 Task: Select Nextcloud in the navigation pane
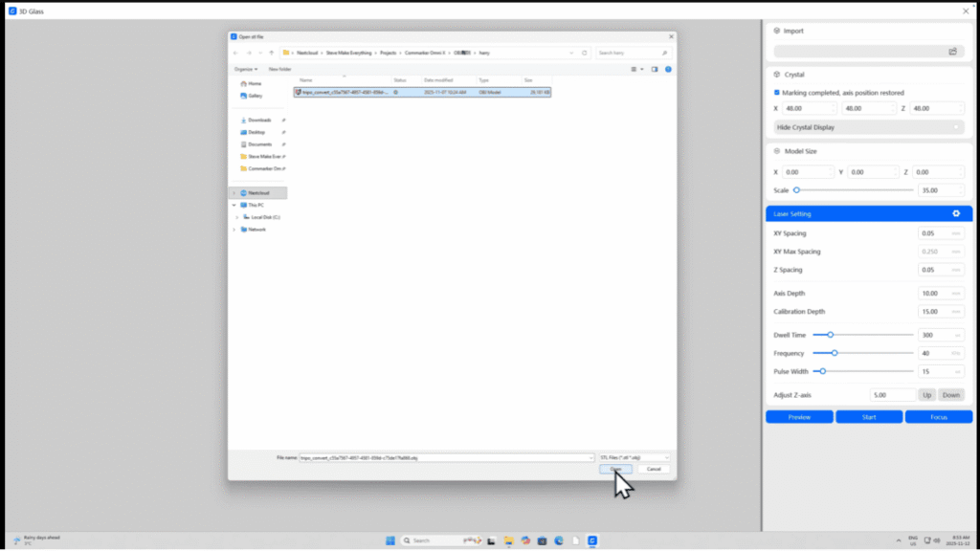258,192
